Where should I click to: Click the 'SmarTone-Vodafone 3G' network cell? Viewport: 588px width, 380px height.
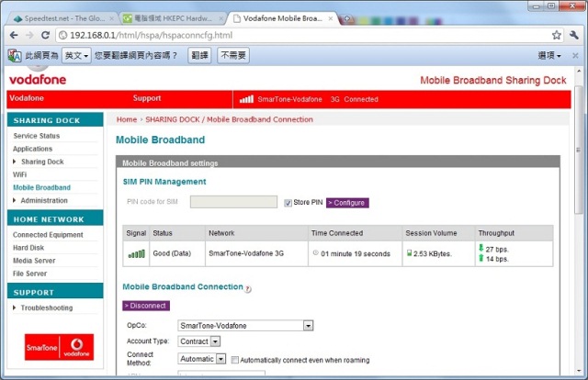(257, 253)
